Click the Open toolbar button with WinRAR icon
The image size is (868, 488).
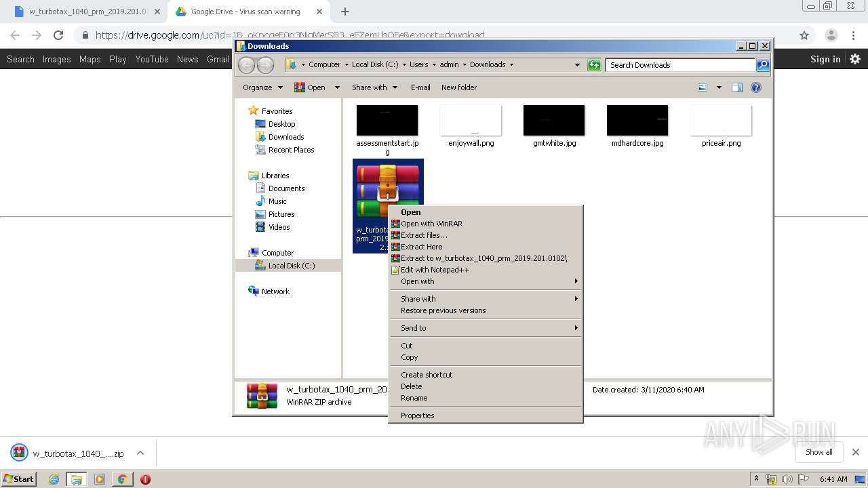pyautogui.click(x=310, y=87)
